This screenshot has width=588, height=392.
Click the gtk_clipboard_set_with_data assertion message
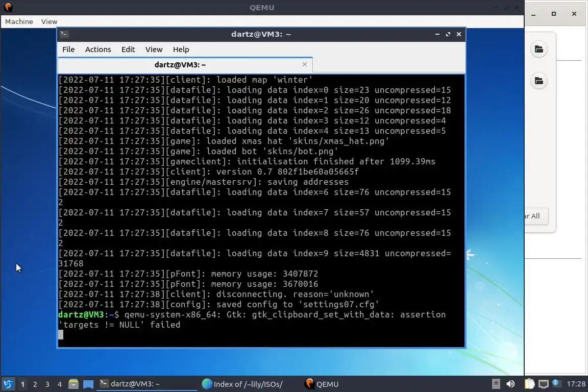[252, 320]
